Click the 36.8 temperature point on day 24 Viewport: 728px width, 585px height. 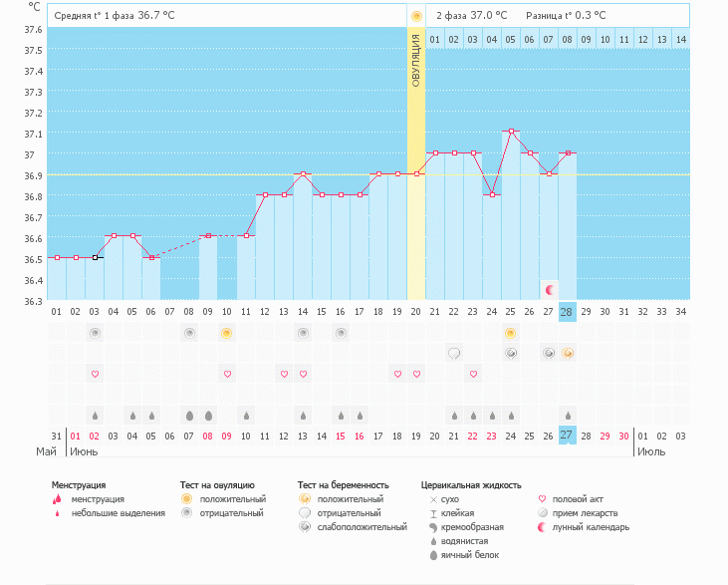tap(492, 194)
